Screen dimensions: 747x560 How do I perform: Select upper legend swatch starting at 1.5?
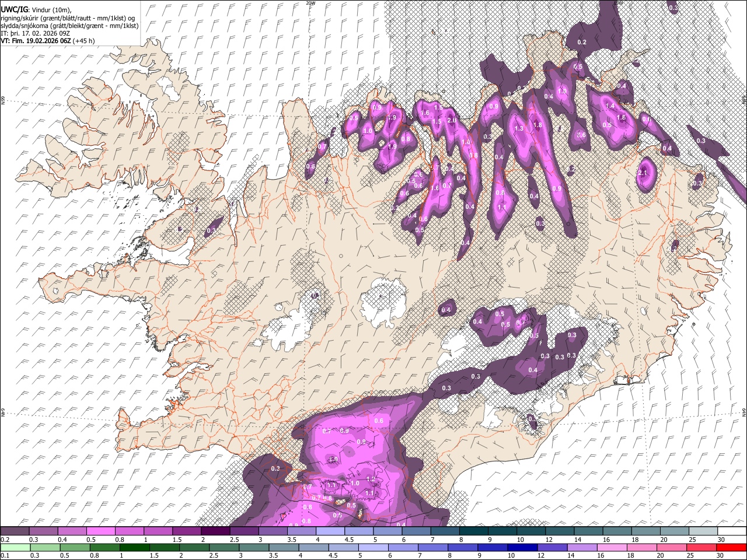tap(187, 531)
